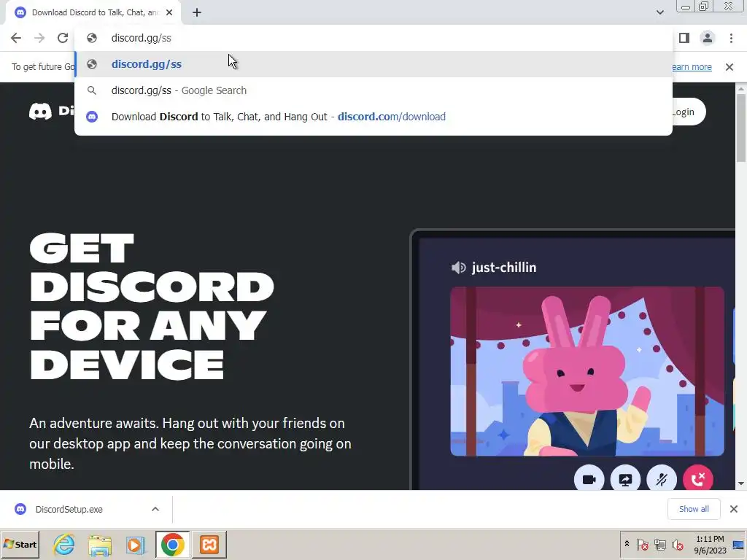Launch Internet Explorer from the taskbar

click(x=64, y=545)
